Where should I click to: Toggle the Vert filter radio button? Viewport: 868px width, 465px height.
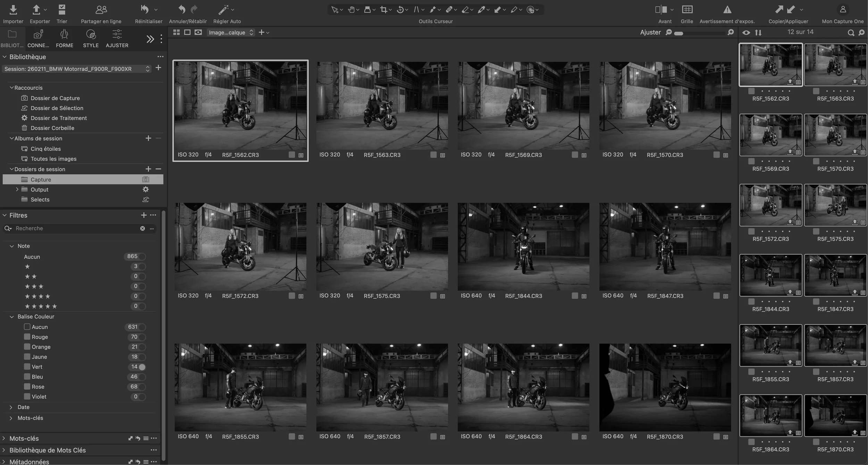(x=142, y=367)
